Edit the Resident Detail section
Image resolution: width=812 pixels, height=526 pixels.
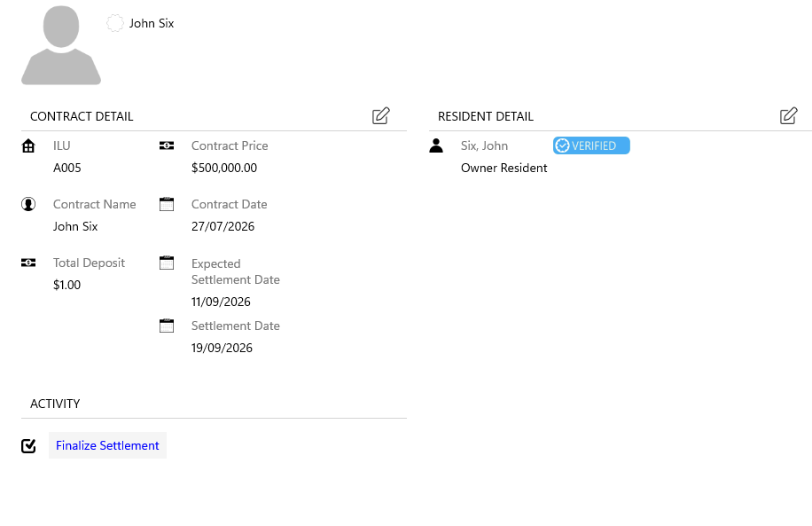789,115
